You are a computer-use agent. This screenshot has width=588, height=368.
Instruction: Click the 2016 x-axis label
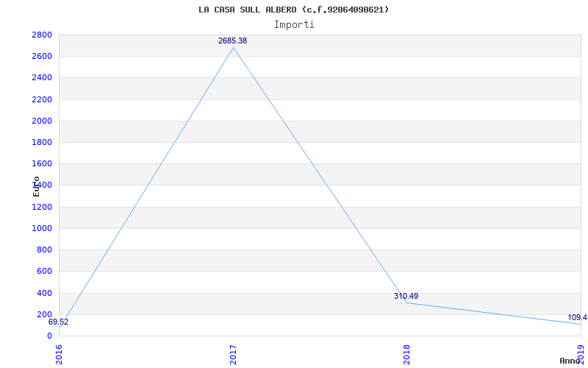click(59, 355)
